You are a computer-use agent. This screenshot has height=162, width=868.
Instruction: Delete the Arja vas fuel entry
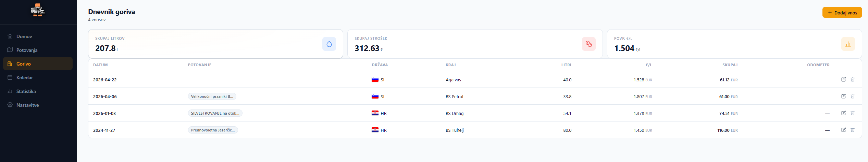852,79
